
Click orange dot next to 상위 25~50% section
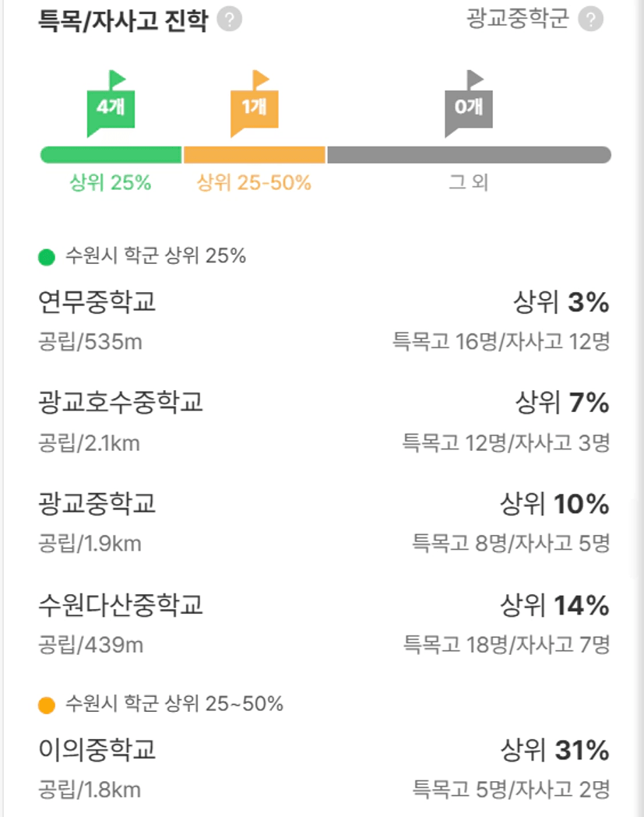47,705
